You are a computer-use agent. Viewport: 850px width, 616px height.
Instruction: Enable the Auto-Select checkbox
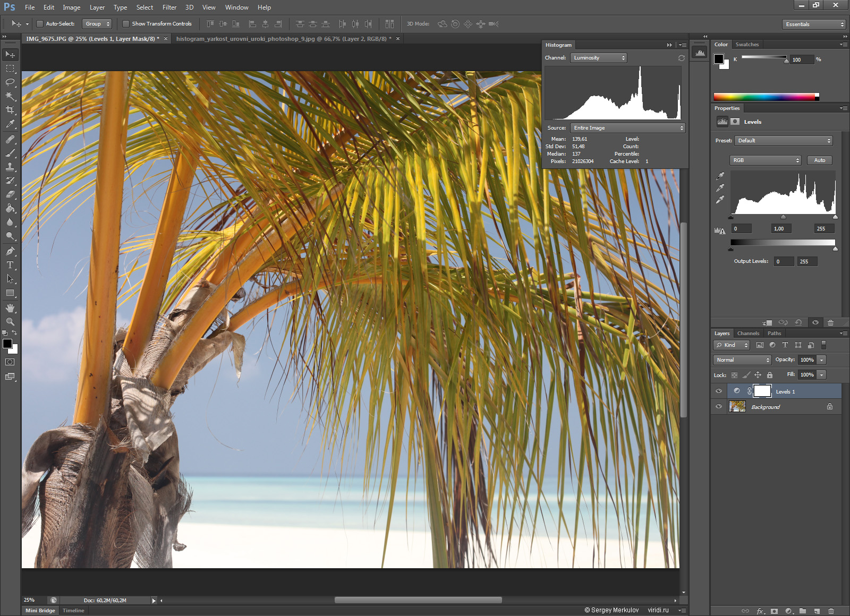(40, 24)
